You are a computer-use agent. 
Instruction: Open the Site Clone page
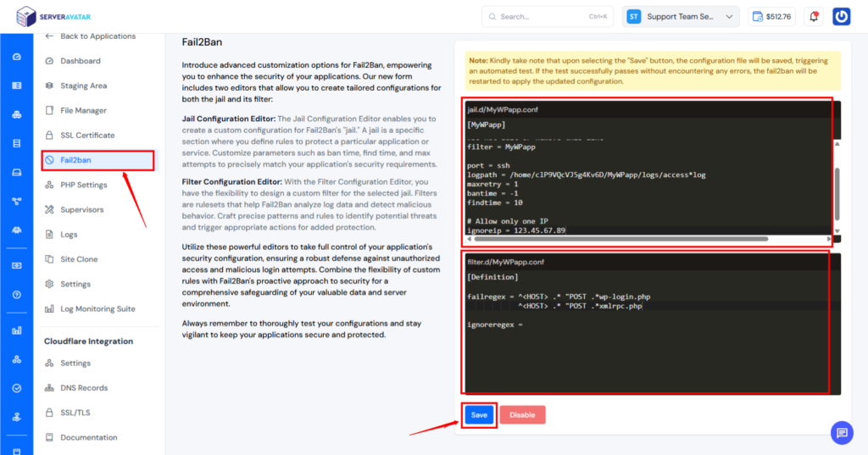tap(79, 259)
